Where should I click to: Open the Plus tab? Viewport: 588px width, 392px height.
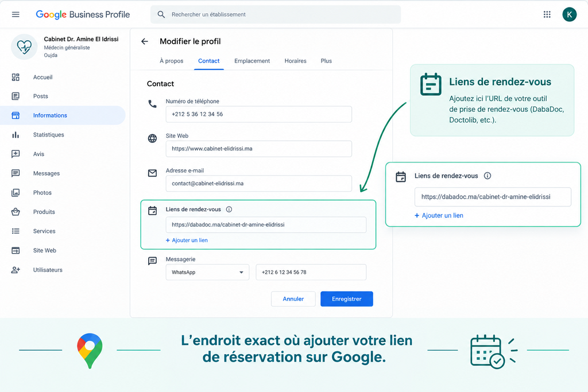326,61
